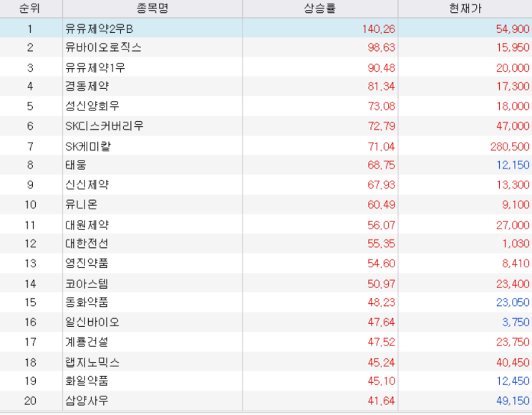Select the 47.64 rise rate cell

pyautogui.click(x=382, y=322)
